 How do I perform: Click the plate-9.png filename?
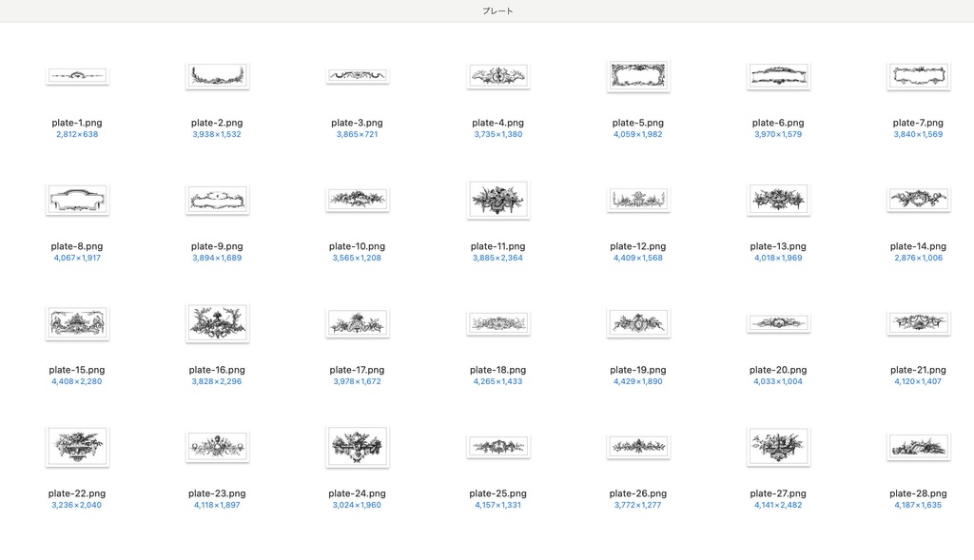tap(217, 246)
